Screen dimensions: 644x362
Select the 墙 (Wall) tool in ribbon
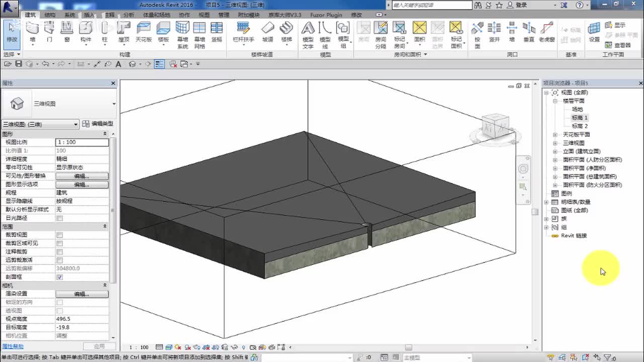pyautogui.click(x=33, y=31)
